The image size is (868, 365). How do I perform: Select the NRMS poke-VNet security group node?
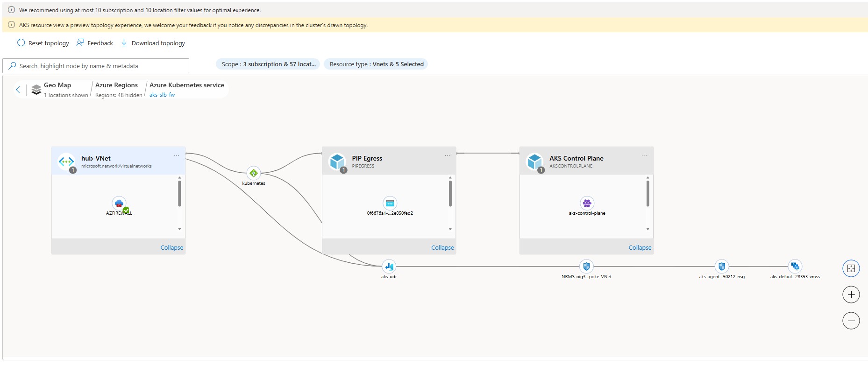pos(587,267)
